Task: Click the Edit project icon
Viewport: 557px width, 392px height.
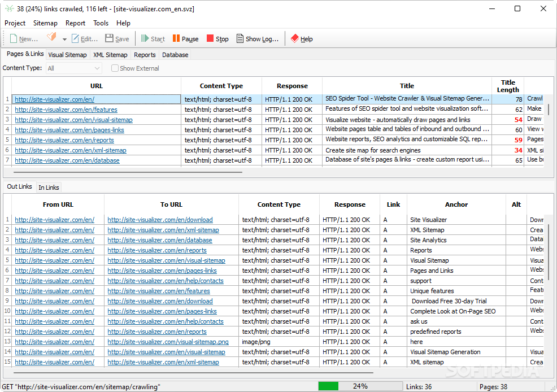Action: (75, 39)
